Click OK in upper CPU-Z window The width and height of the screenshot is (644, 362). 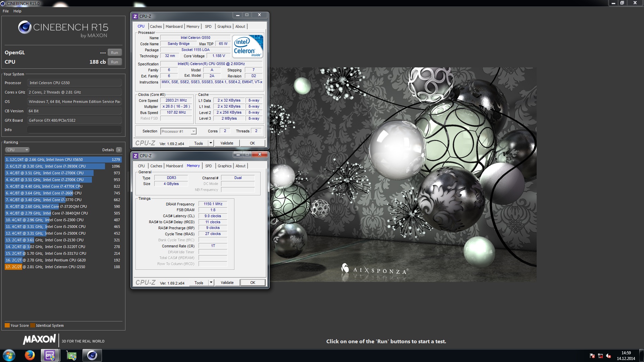pyautogui.click(x=252, y=143)
